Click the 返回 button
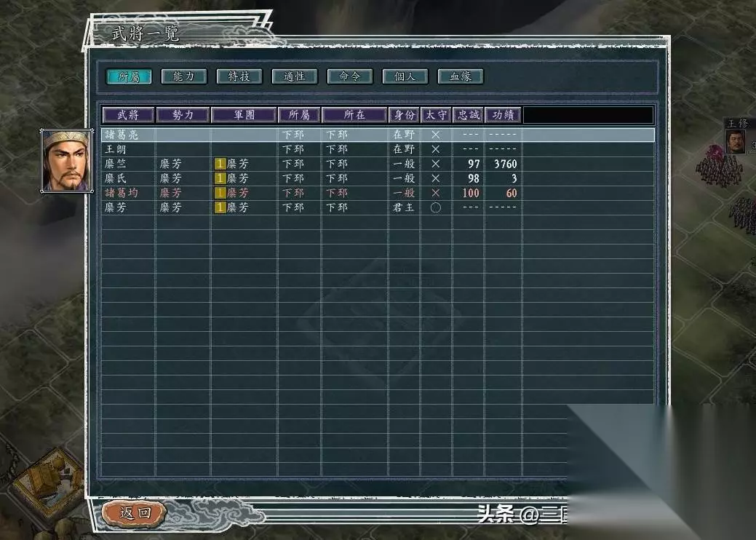Viewport: 756px width, 540px height. [135, 512]
